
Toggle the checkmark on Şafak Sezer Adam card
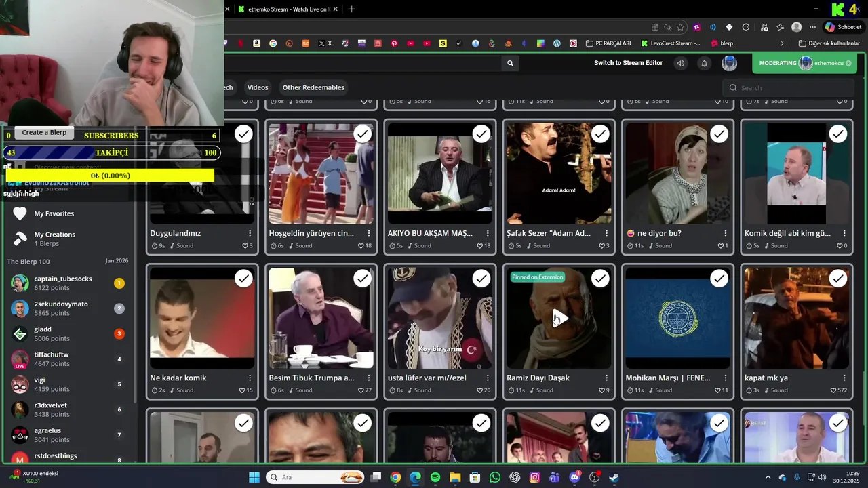(x=600, y=134)
